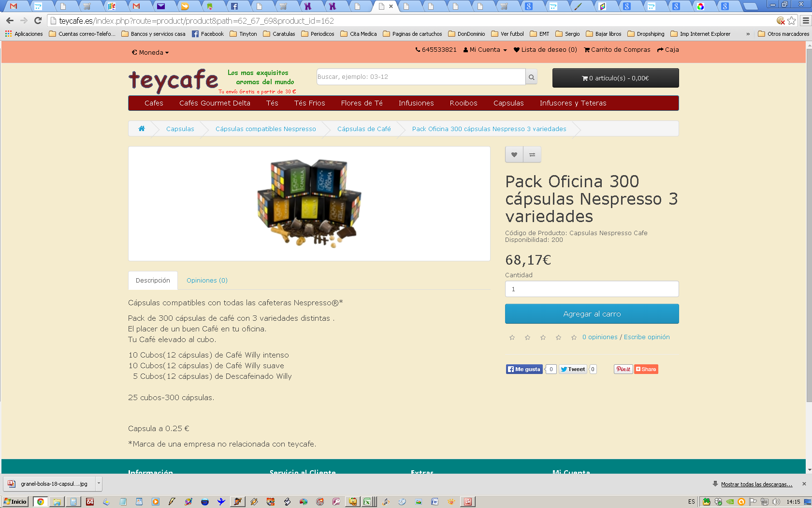Image resolution: width=812 pixels, height=508 pixels.
Task: Open the Infusores y Teteras menu
Action: tap(573, 103)
